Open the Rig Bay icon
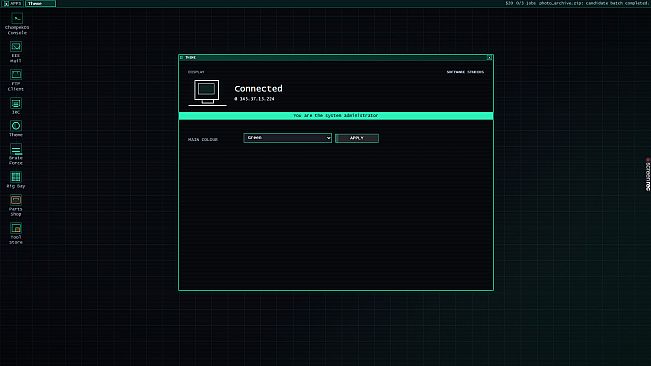Viewport: 651px width, 366px height. (16, 180)
